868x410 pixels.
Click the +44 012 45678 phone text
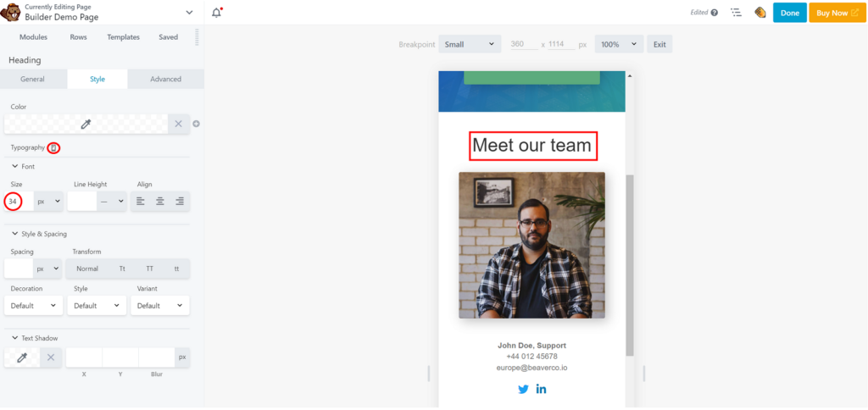pyautogui.click(x=531, y=357)
